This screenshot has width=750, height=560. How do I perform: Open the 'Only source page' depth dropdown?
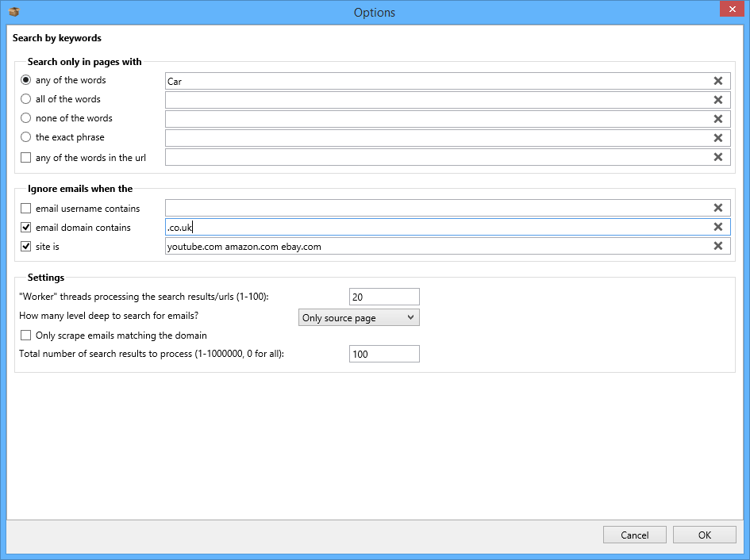pos(359,318)
